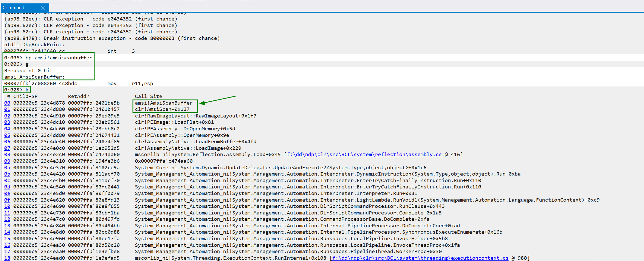644x261 pixels.
Task: Click the Break instruction exception line
Action: 112,38
